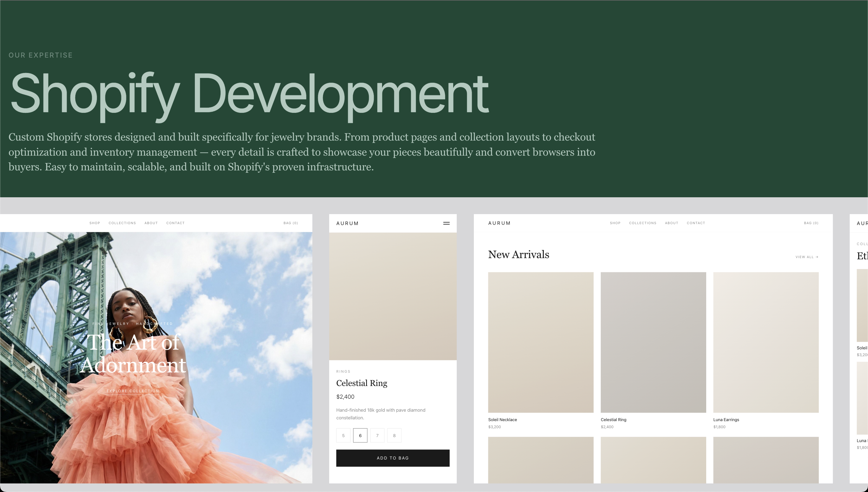Click the CONTACT navigation item
Viewport: 868px width, 492px height.
(x=175, y=223)
